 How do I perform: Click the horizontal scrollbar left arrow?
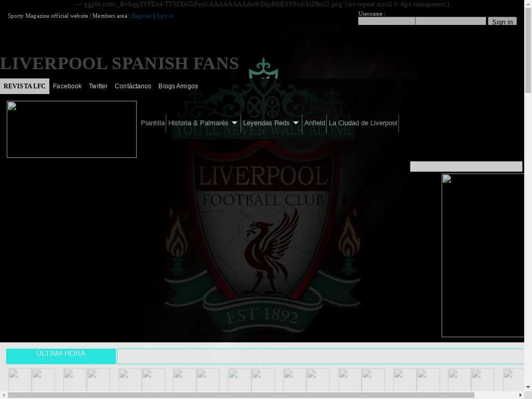pyautogui.click(x=4, y=395)
